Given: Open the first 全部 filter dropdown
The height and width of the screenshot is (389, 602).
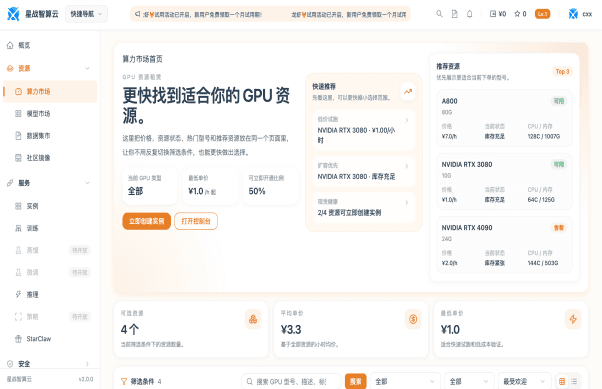Looking at the screenshot, I should [405, 381].
